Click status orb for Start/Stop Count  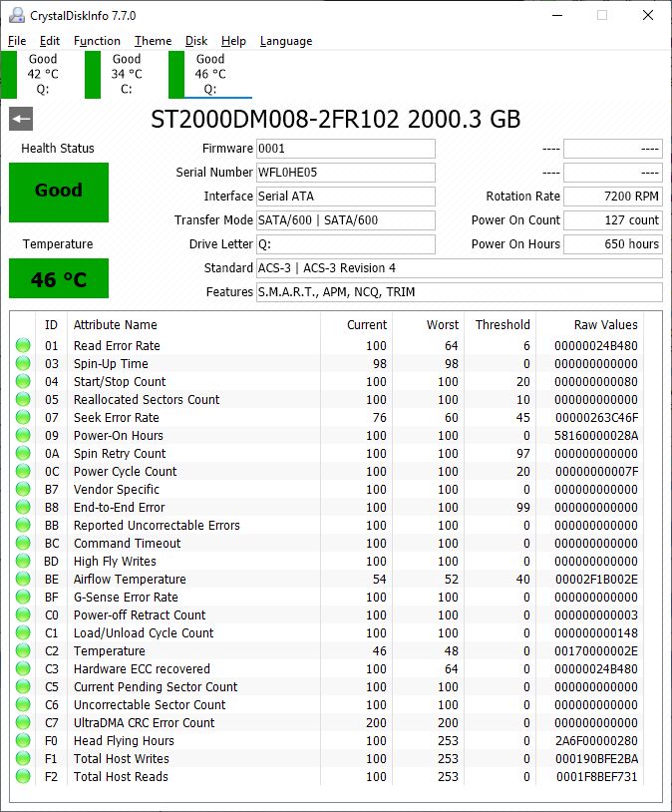pos(23,382)
